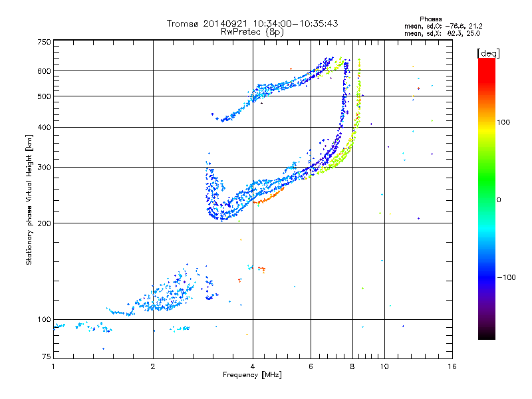The height and width of the screenshot is (399, 532).
Task: Click the y-axis tick label '200'
Action: [44, 223]
